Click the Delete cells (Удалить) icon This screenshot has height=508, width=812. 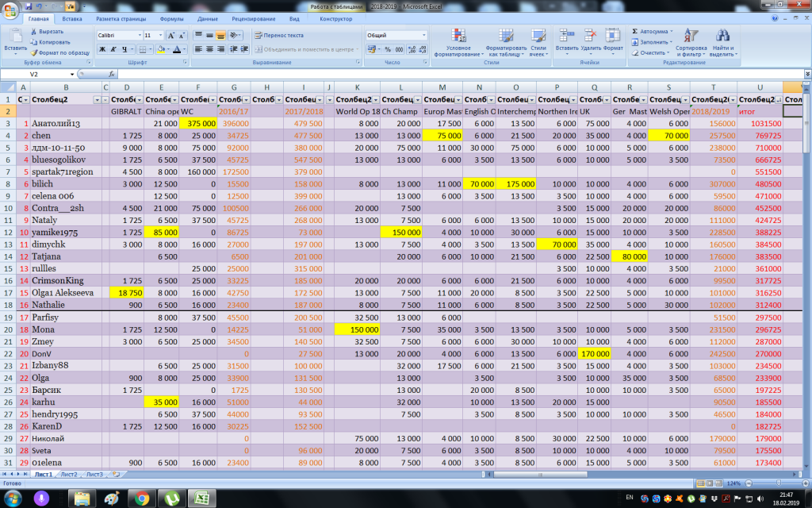click(x=590, y=37)
